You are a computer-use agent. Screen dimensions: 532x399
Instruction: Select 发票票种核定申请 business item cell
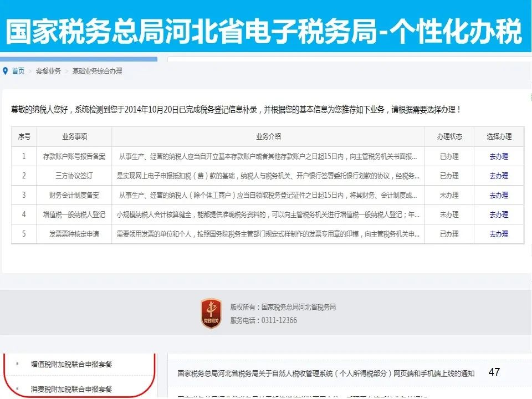point(74,234)
